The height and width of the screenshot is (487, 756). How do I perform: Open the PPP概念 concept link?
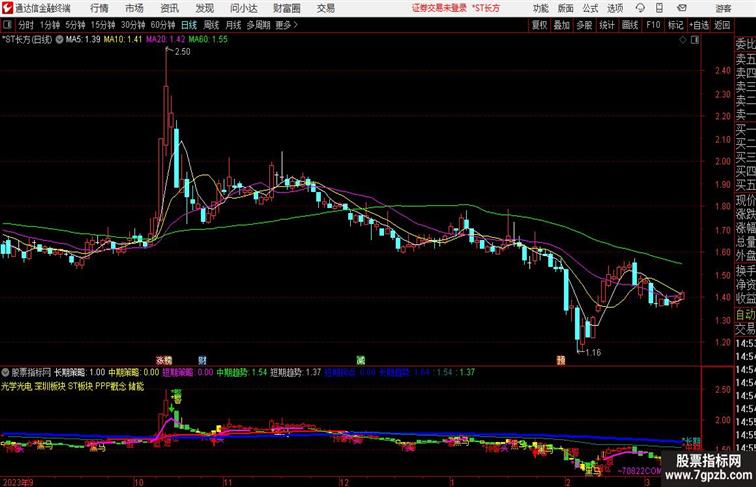click(x=110, y=386)
